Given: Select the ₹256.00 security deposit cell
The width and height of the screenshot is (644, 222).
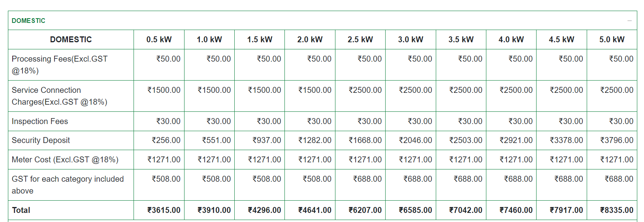Looking at the screenshot, I should click(x=159, y=140).
